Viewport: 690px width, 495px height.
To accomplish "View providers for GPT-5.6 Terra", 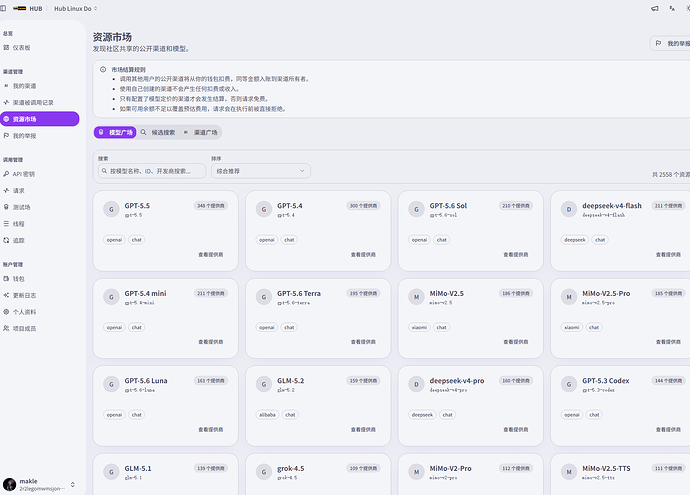I will tap(363, 341).
